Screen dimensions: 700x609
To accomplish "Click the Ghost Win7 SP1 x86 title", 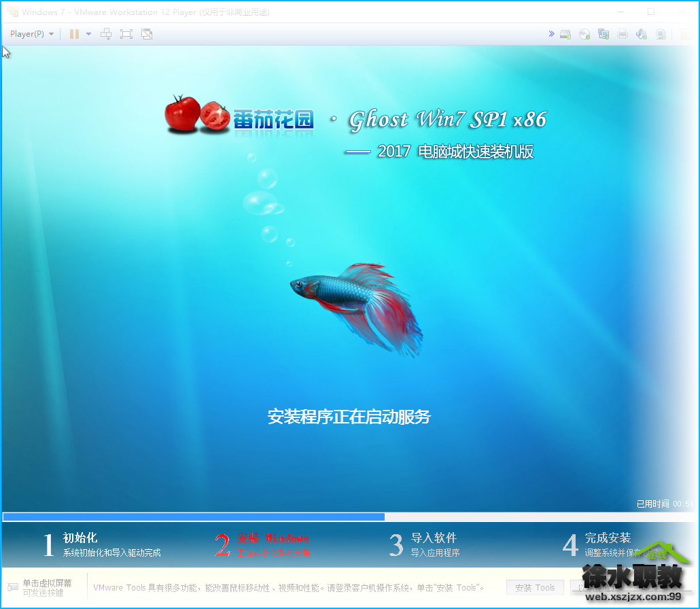I will pos(448,120).
